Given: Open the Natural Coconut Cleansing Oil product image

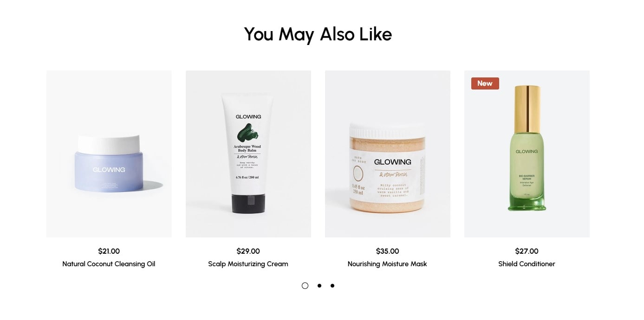Looking at the screenshot, I should [x=109, y=154].
